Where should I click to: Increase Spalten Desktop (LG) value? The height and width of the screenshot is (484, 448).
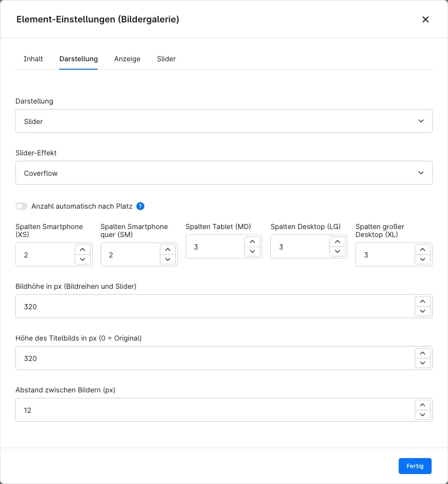pyautogui.click(x=337, y=242)
